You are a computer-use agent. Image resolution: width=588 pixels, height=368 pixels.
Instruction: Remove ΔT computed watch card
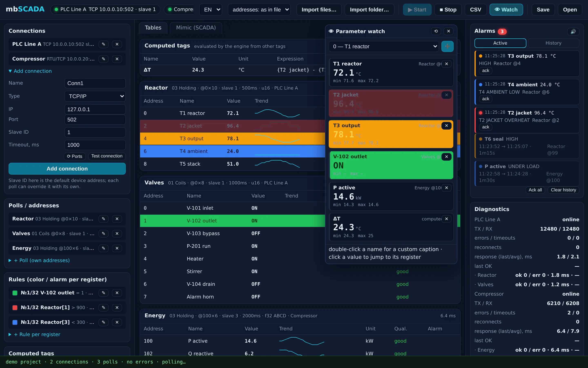coord(446,219)
